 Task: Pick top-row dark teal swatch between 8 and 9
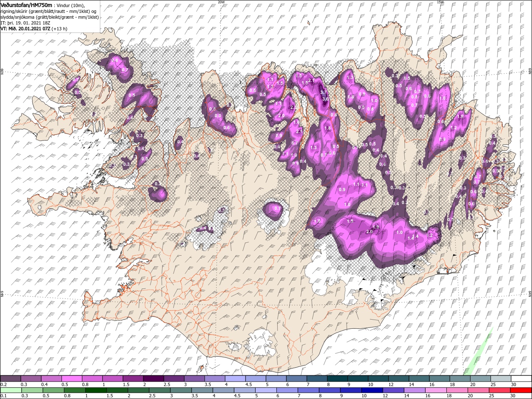point(337,378)
